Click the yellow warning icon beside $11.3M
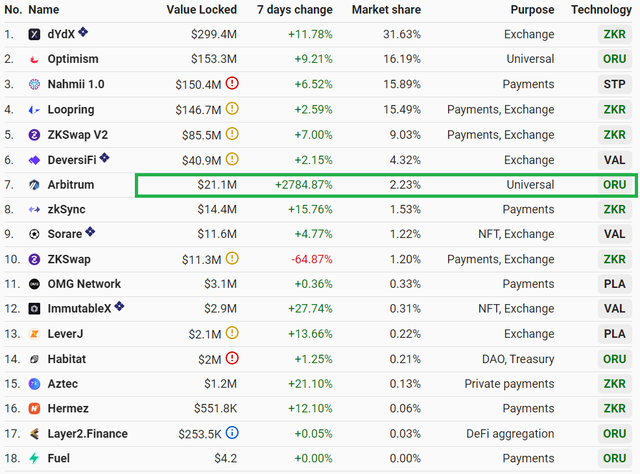The height and width of the screenshot is (474, 640). [232, 258]
